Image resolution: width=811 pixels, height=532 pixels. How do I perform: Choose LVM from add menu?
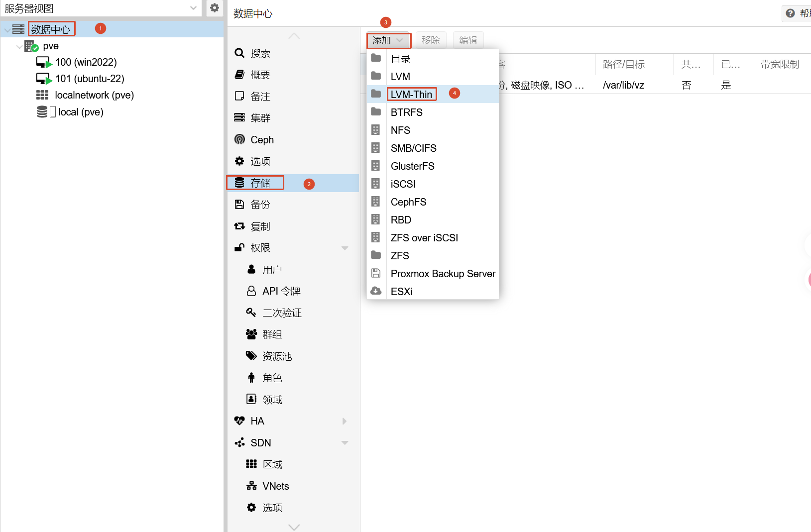coord(433,77)
